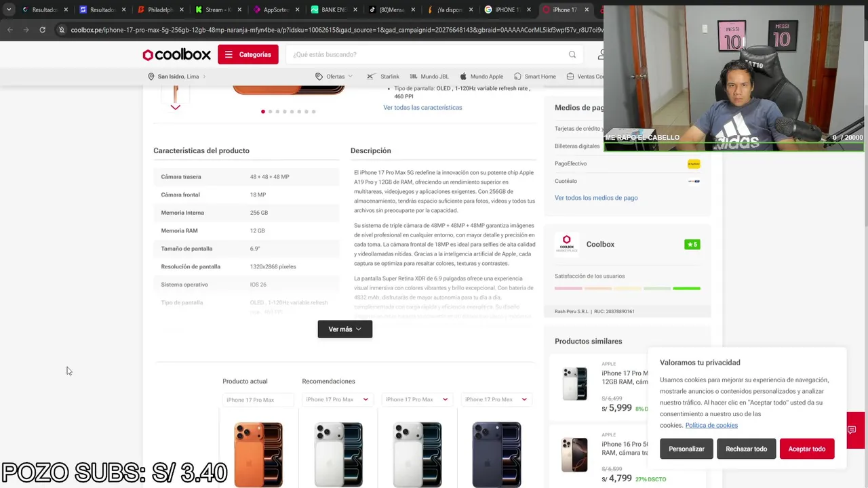This screenshot has height=488, width=868.
Task: Open first Recomendaciones iPhone 17 Pro Max dropdown
Action: (x=338, y=400)
